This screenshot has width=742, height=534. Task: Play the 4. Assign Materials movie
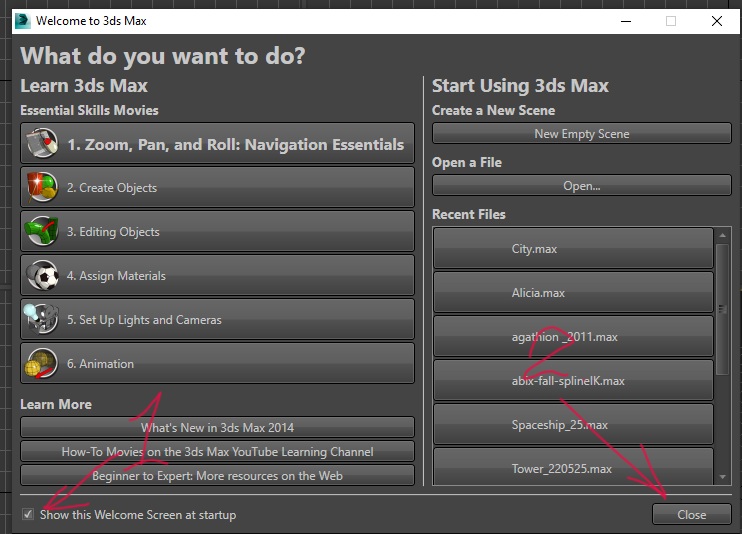217,276
